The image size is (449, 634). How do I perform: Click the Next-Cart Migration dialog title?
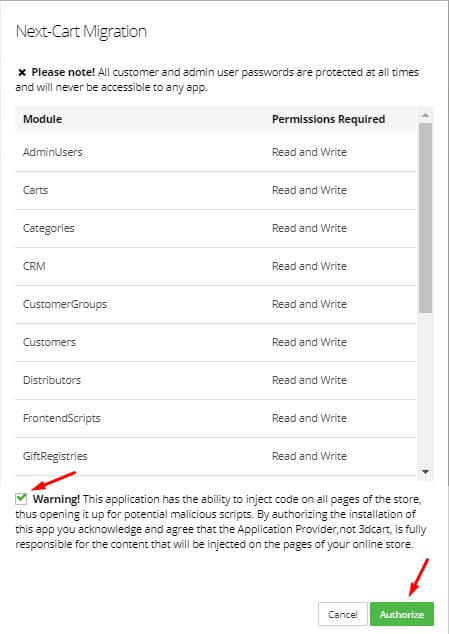81,32
